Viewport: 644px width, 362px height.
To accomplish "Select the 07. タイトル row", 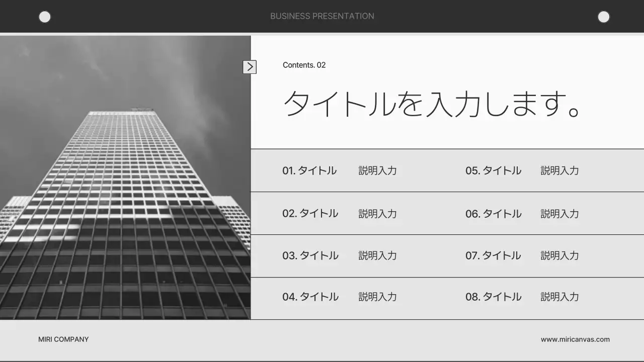I will click(494, 255).
